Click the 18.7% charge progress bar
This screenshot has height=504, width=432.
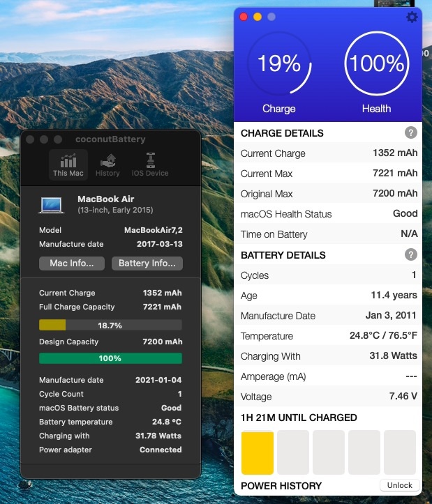(110, 325)
